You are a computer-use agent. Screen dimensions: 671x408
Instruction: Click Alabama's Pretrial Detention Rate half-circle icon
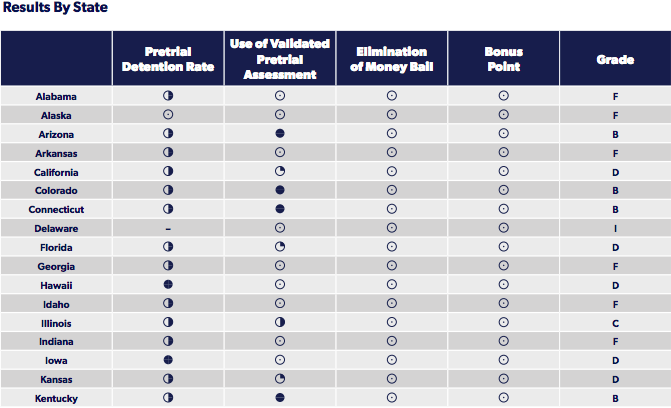point(168,96)
